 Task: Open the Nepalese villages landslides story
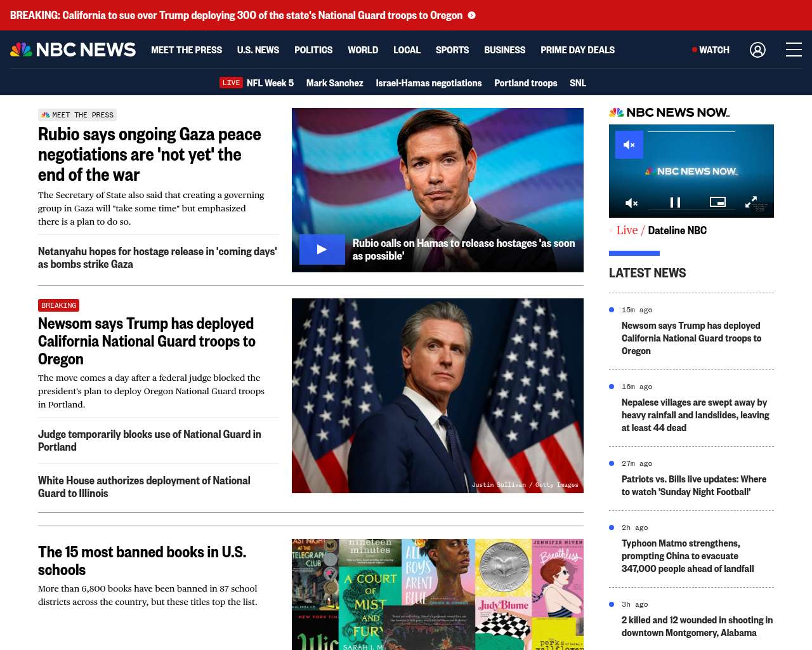(x=695, y=415)
